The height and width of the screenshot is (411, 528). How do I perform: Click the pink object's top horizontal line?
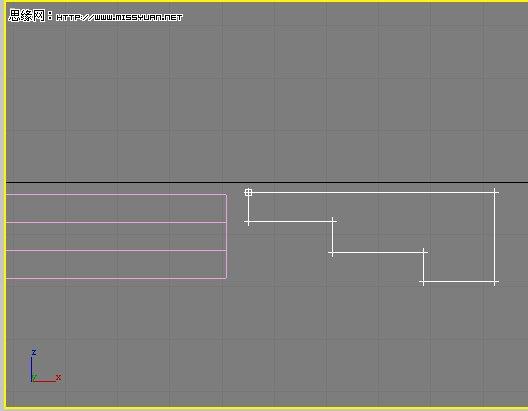(116, 195)
